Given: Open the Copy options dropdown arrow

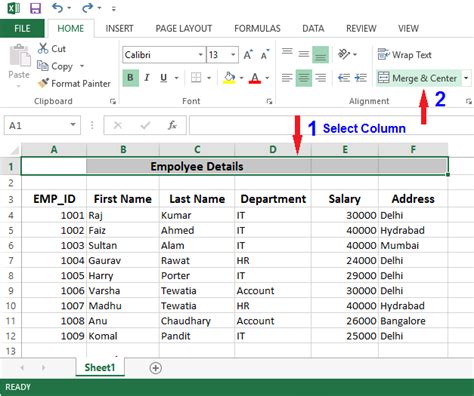Looking at the screenshot, I should (x=82, y=66).
